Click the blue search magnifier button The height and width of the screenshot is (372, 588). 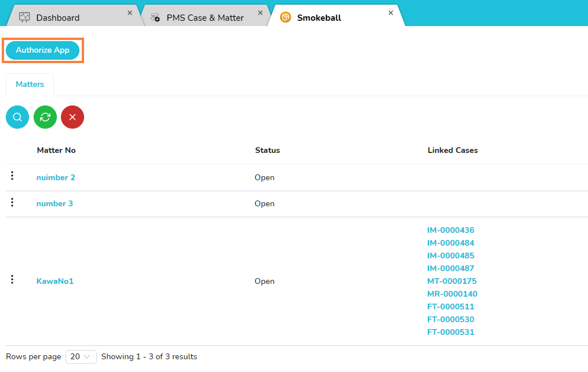(x=17, y=117)
